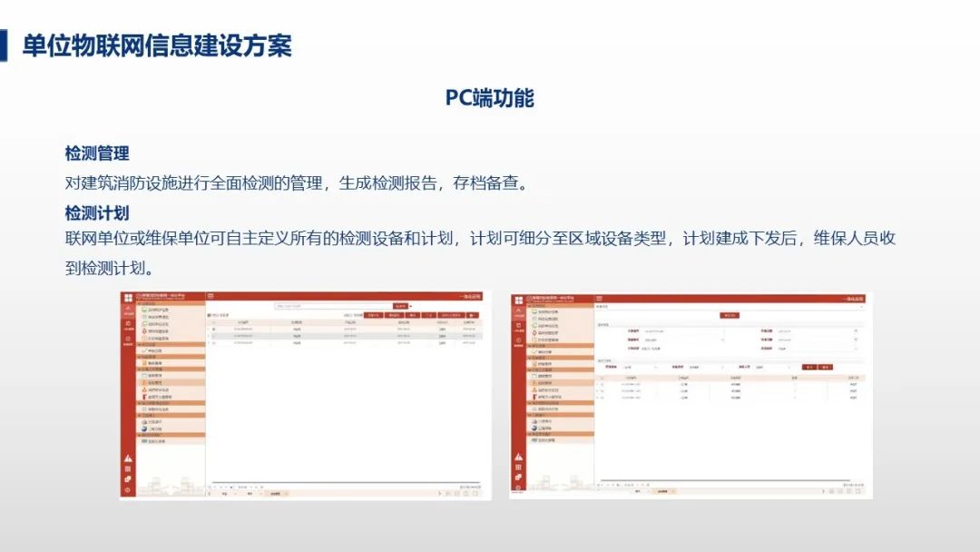Viewport: 980px width, 552px height.
Task: Click the 检测计划 subheading
Action: pyautogui.click(x=97, y=213)
